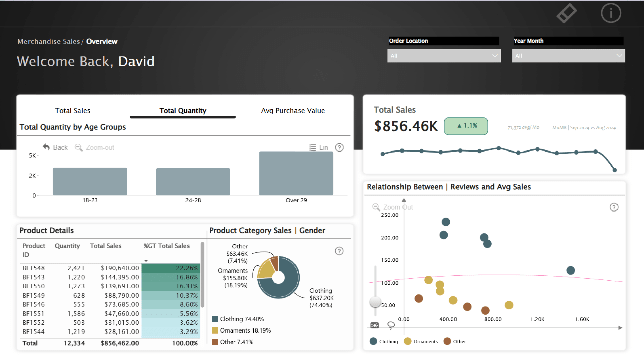644x362 pixels.
Task: Open help icon on category donut chart
Action: (339, 251)
